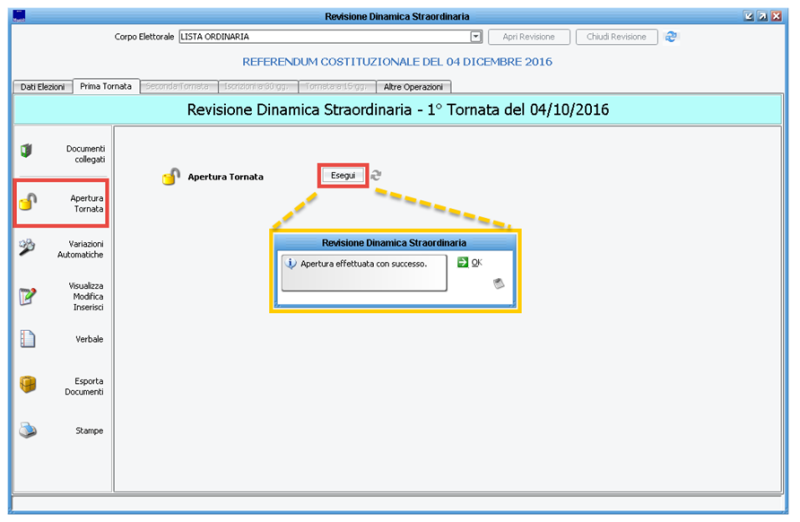
Task: Click the Visualizza Modifica Inserisci label
Action: (86, 296)
